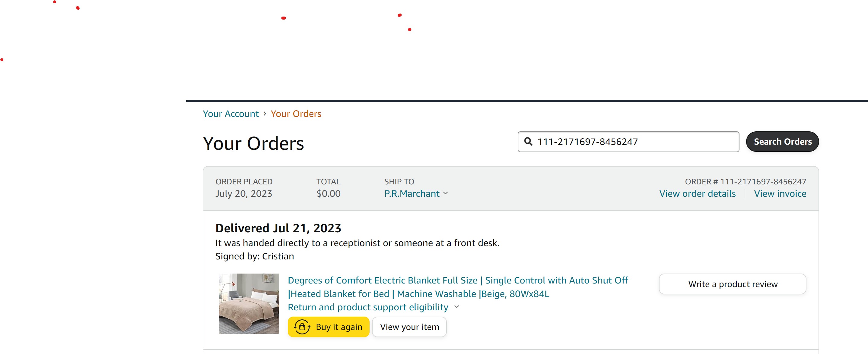The image size is (868, 354).
Task: Expand the return eligibility chevron arrow
Action: (456, 307)
